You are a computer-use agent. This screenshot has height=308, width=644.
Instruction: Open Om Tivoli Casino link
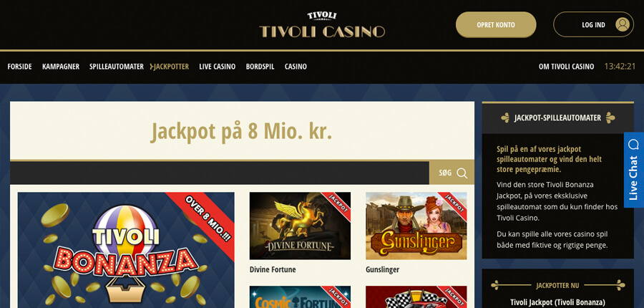click(567, 67)
